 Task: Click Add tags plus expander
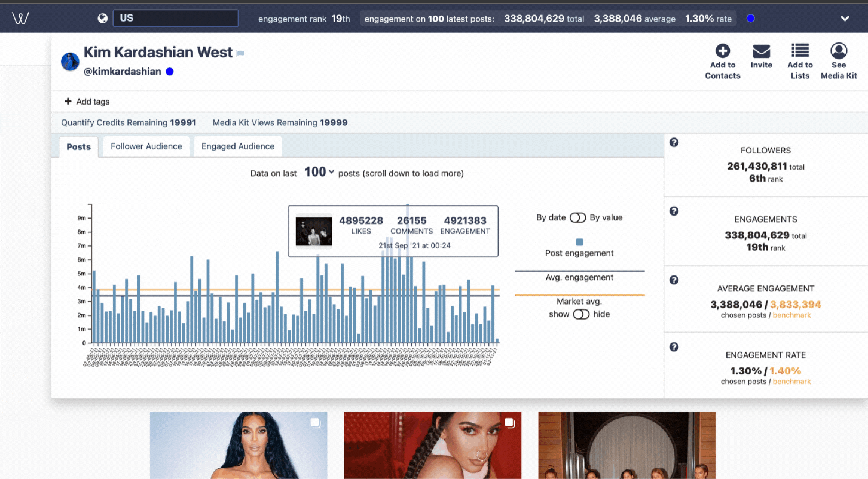tap(68, 102)
